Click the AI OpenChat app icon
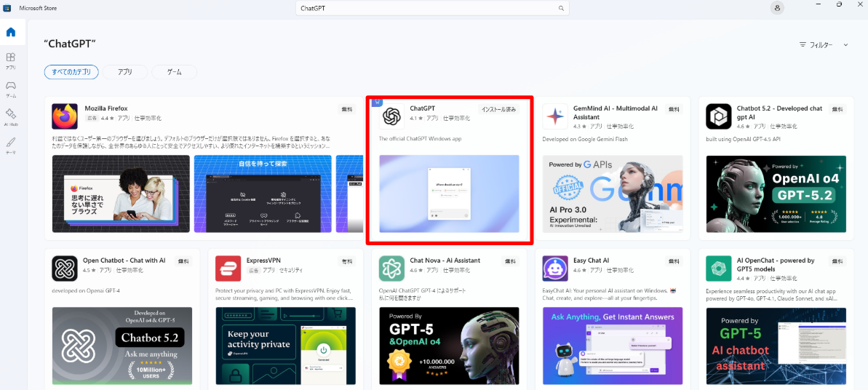Image resolution: width=868 pixels, height=390 pixels. 719,268
